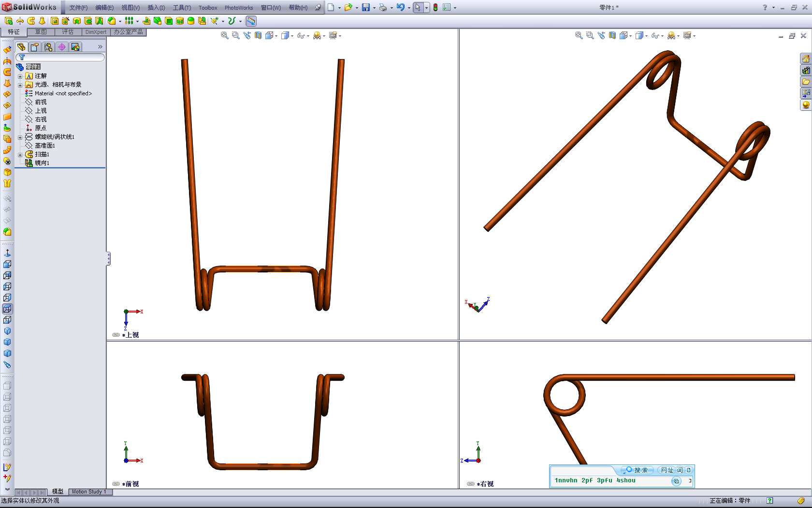Image resolution: width=812 pixels, height=508 pixels.
Task: Open the Toolbox menu
Action: point(208,8)
